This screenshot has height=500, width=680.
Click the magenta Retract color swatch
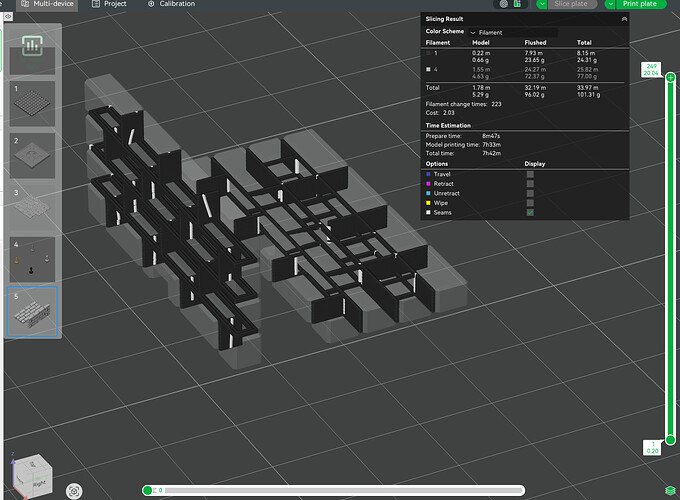(428, 184)
